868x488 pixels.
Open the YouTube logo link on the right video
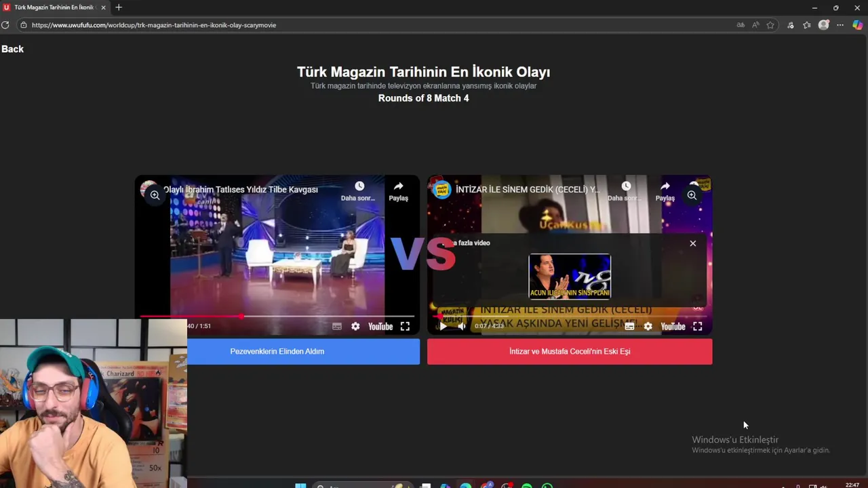coord(673,326)
